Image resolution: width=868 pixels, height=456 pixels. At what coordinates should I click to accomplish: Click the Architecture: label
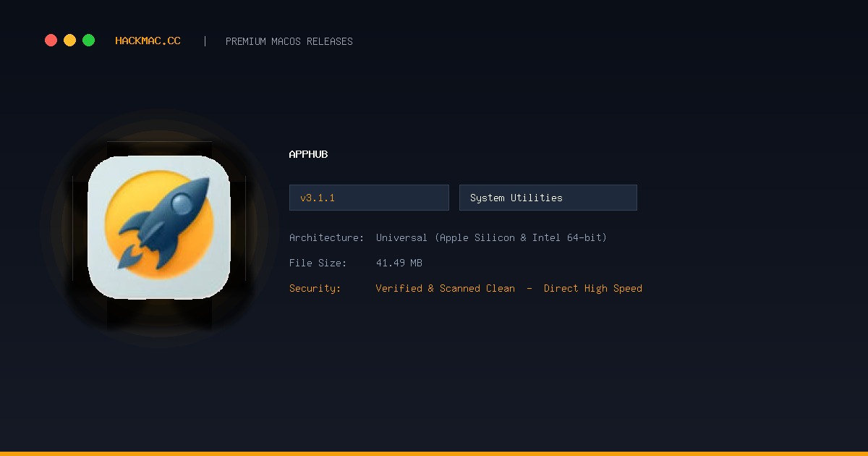point(327,237)
